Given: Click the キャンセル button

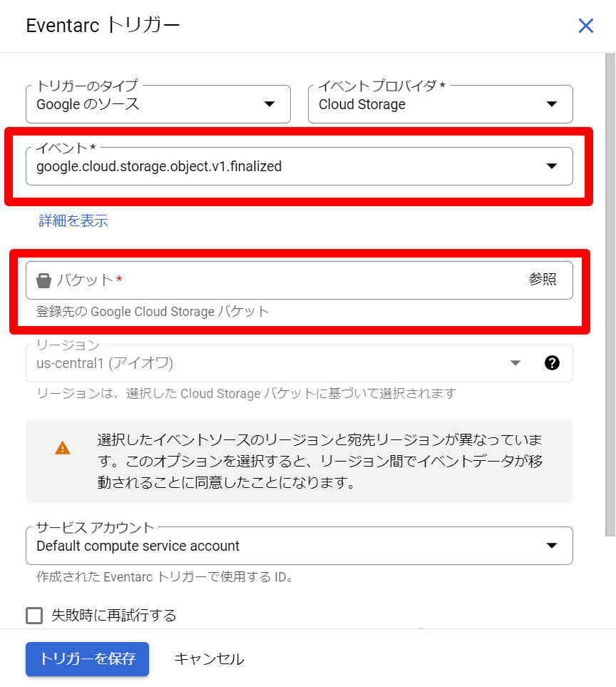Looking at the screenshot, I should coord(208,659).
